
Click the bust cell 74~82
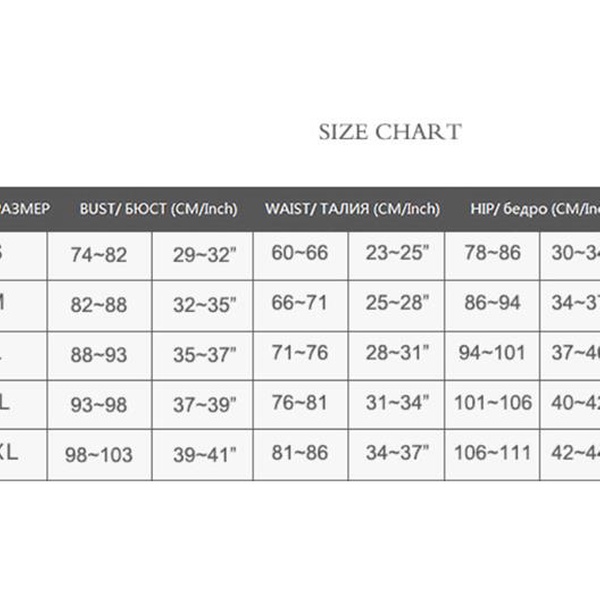tap(99, 255)
